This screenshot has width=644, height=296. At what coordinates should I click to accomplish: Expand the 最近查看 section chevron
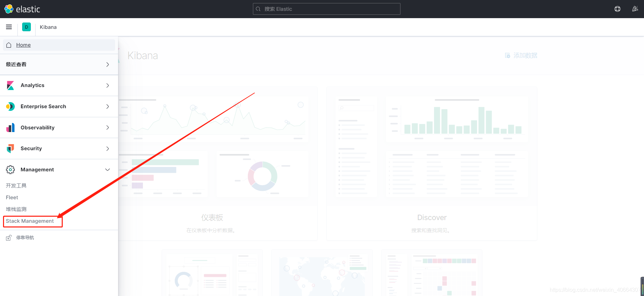point(108,65)
